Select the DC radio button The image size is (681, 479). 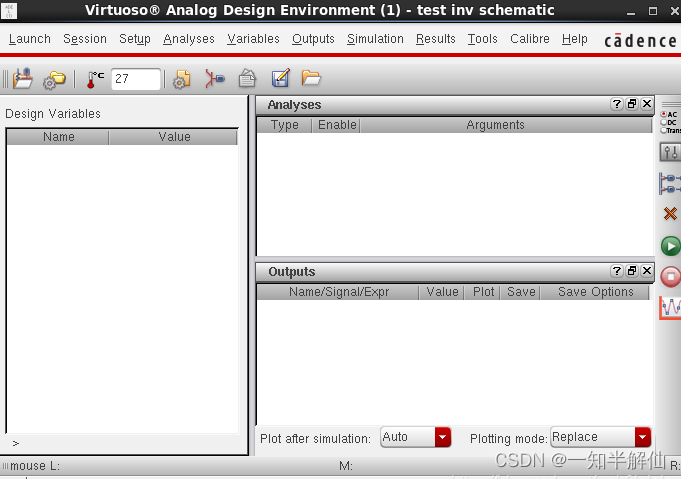point(664,122)
